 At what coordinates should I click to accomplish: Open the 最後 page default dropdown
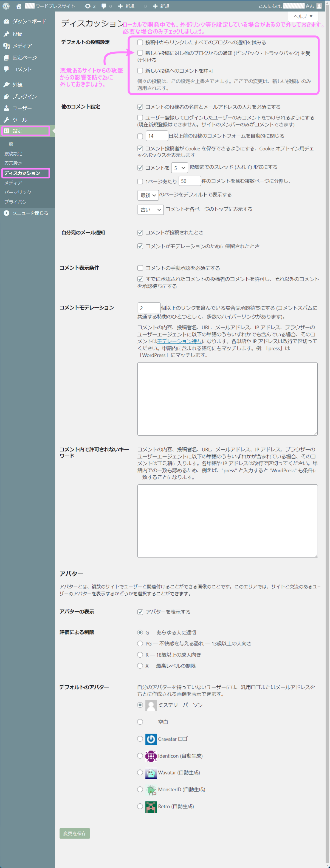click(x=148, y=195)
